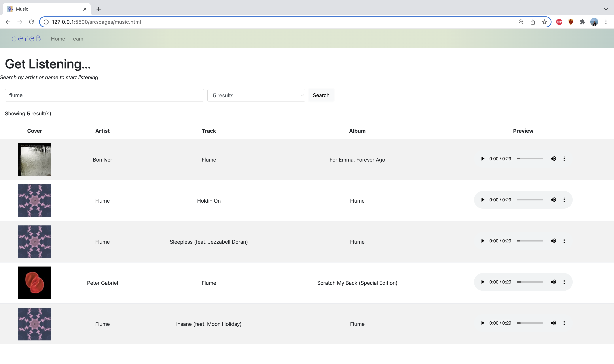Open more options for Holdin On player
This screenshot has width=614, height=364.
pyautogui.click(x=564, y=200)
